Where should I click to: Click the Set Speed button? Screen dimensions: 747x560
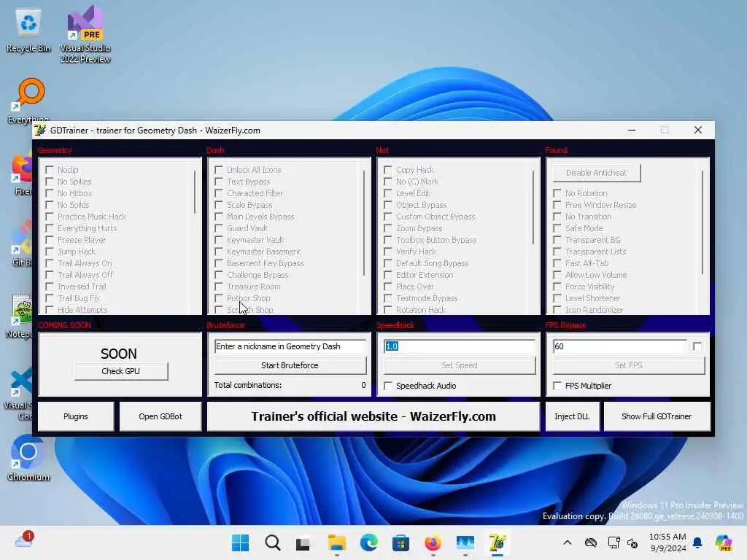(460, 365)
